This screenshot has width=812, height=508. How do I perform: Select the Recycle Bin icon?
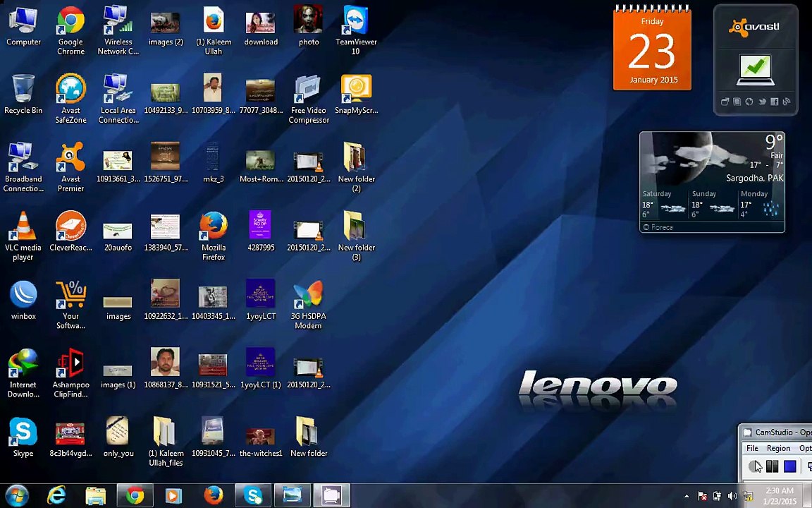[23, 95]
